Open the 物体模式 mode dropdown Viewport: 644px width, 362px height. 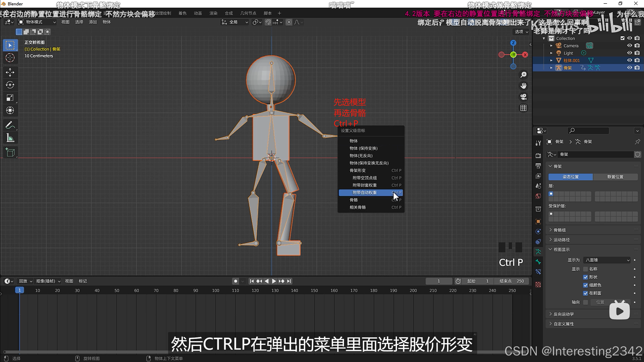pos(37,22)
